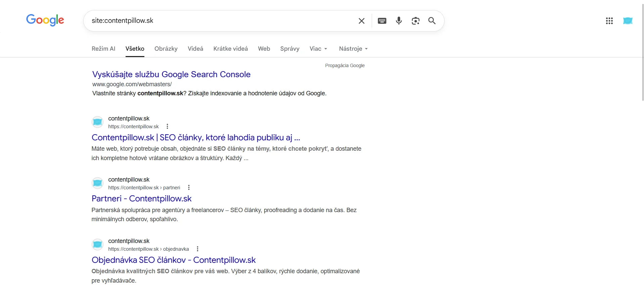
Task: Click contentpillow.sk site name above Objednávka result
Action: coord(129,241)
